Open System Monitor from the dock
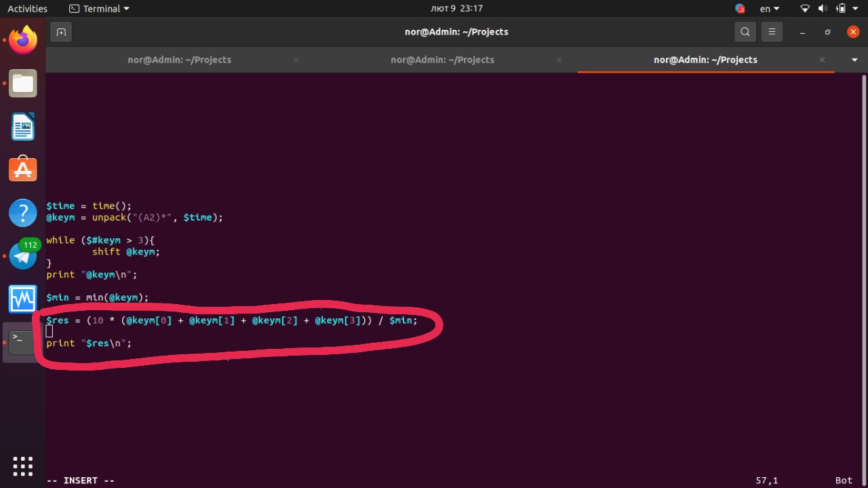 pos(22,299)
